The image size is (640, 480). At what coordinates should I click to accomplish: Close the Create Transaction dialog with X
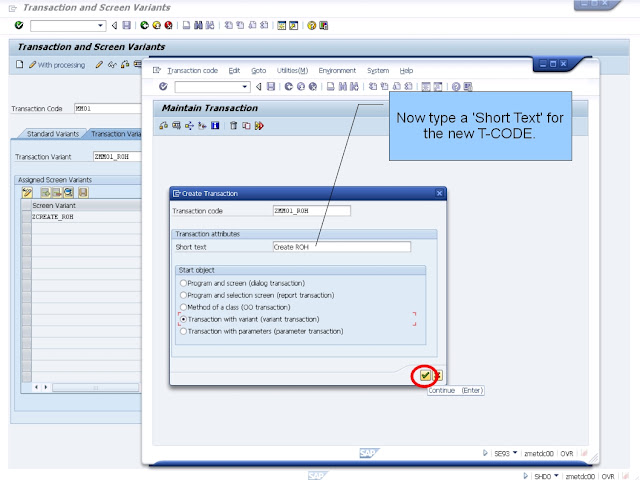pyautogui.click(x=439, y=193)
